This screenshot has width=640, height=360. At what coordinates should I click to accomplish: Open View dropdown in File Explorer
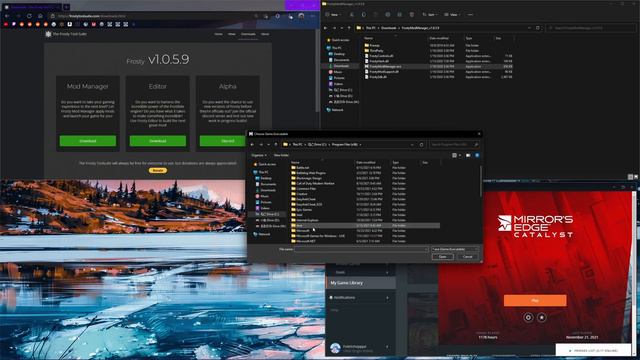[452, 15]
